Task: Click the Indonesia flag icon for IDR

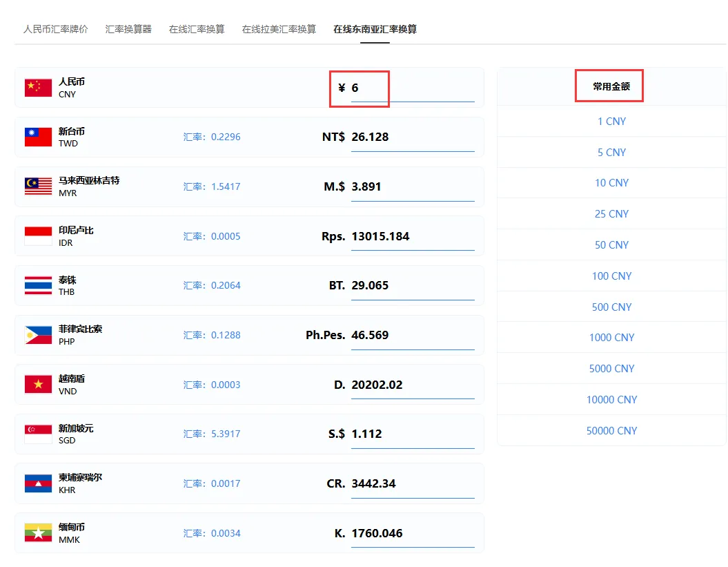Action: 38,236
